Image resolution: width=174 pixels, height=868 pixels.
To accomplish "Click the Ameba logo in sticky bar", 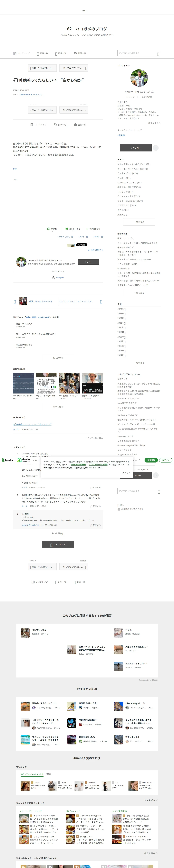I will click(7, 460).
